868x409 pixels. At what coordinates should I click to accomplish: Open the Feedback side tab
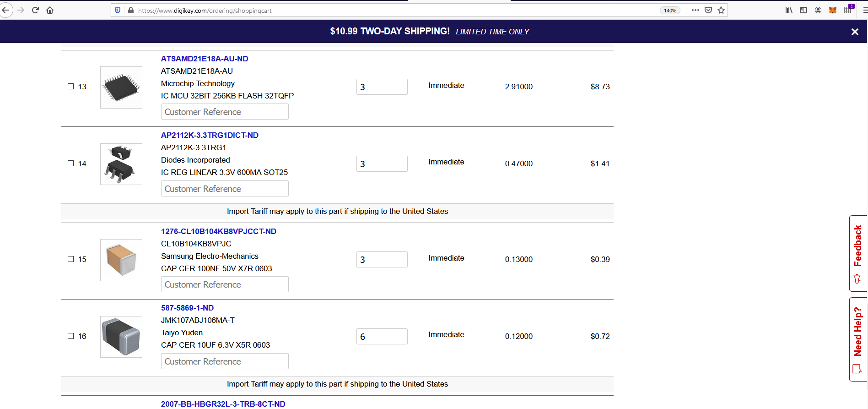(858, 253)
